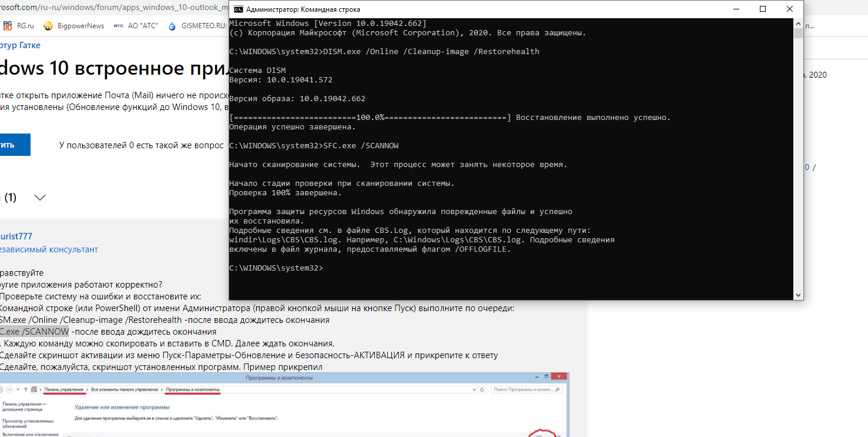Image resolution: width=868 pixels, height=437 pixels.
Task: Minimize the Командная строка window
Action: click(x=735, y=9)
